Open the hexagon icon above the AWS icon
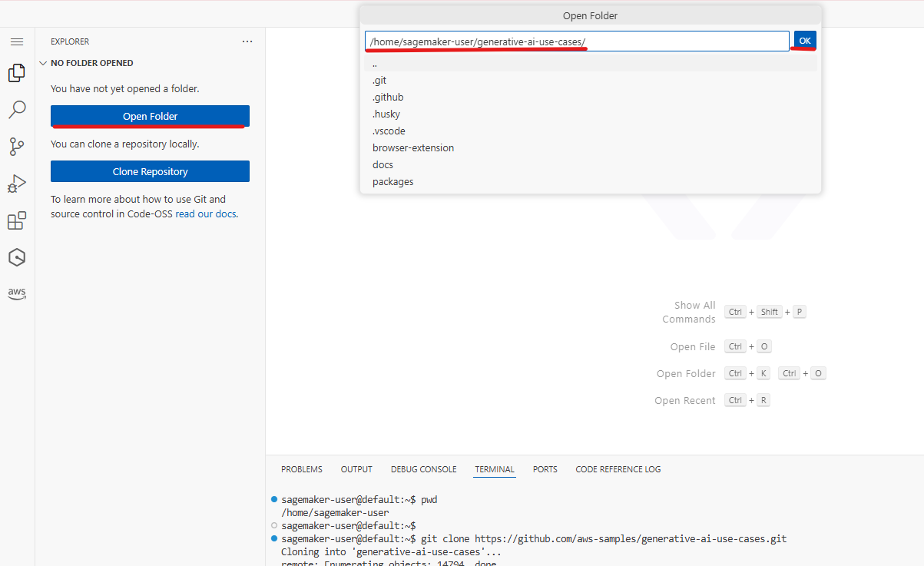This screenshot has height=566, width=924. (x=17, y=257)
